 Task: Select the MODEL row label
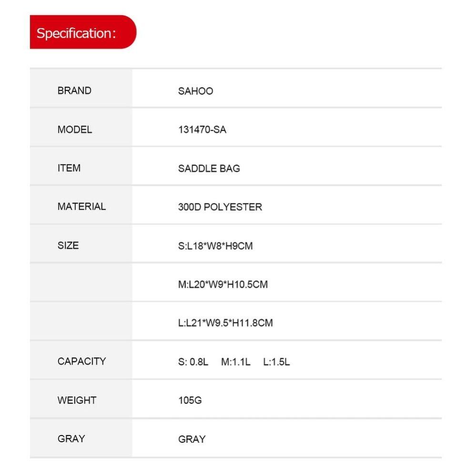75,130
